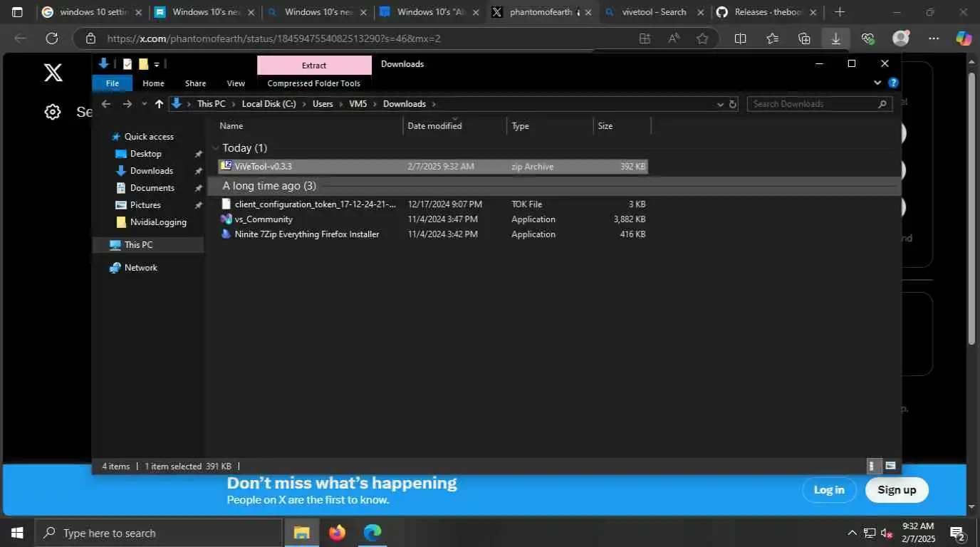Open Quick access in navigation pane
The height and width of the screenshot is (547, 980).
149,137
